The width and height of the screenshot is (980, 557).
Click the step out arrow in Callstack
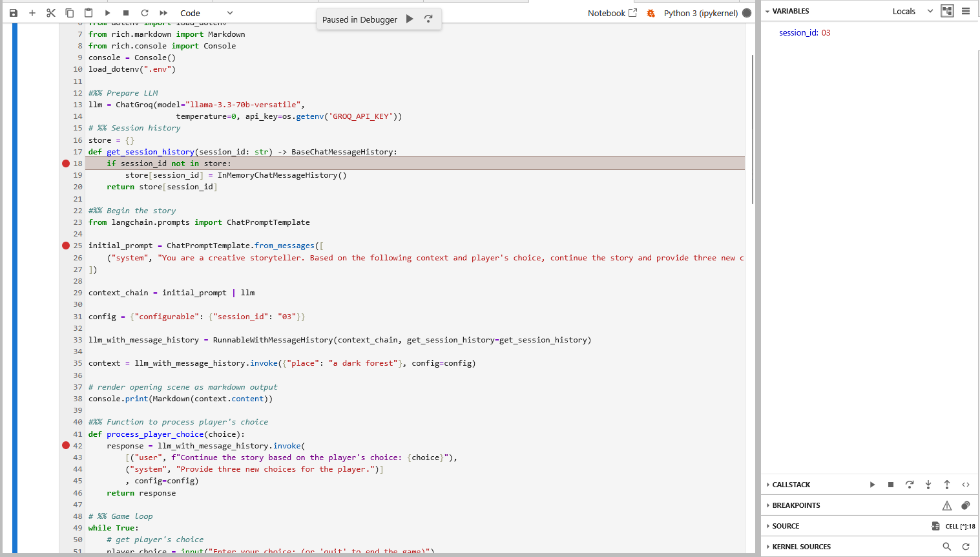(947, 485)
